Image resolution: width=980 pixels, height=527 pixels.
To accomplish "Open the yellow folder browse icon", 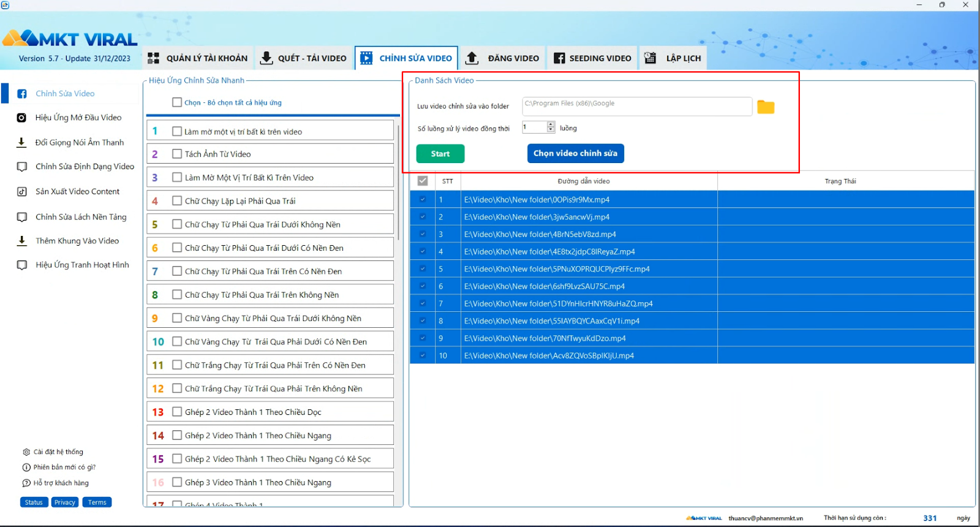I will [766, 107].
